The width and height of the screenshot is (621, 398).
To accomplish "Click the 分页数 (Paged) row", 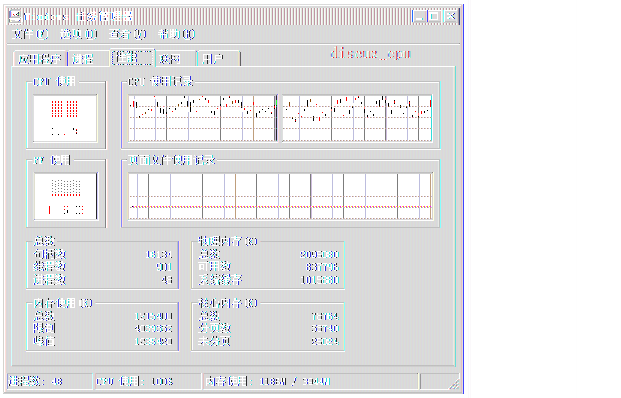I will tap(269, 329).
